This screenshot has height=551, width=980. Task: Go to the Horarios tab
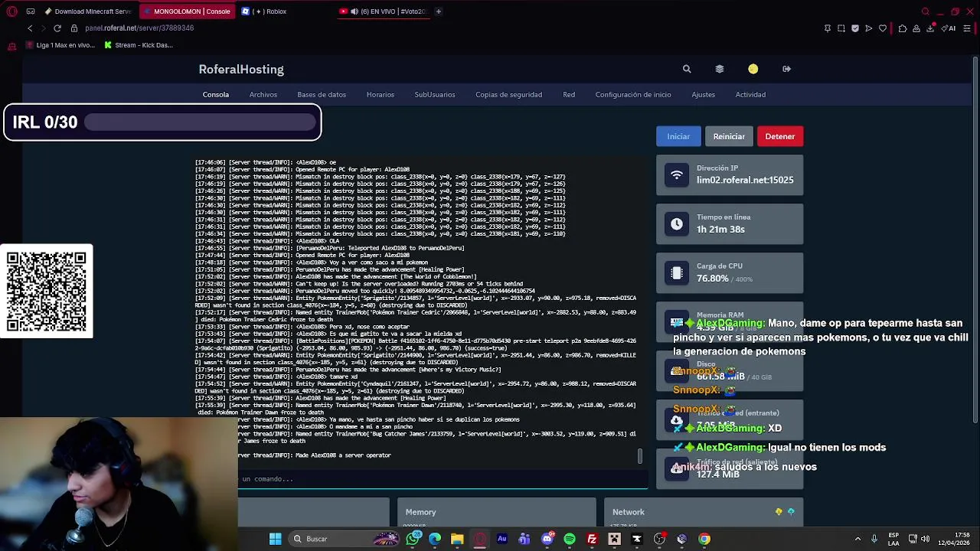click(x=381, y=95)
